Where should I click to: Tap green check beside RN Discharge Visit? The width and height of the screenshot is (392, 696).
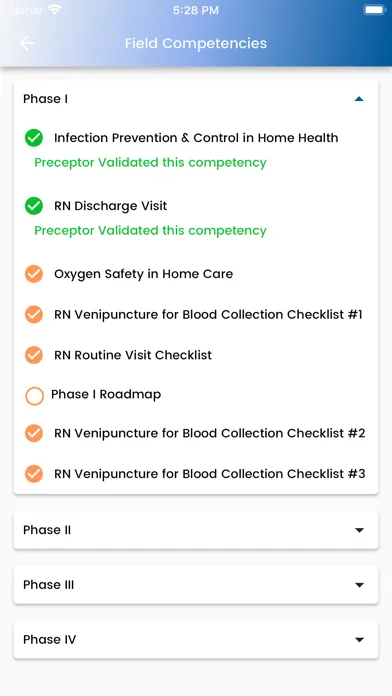point(34,206)
